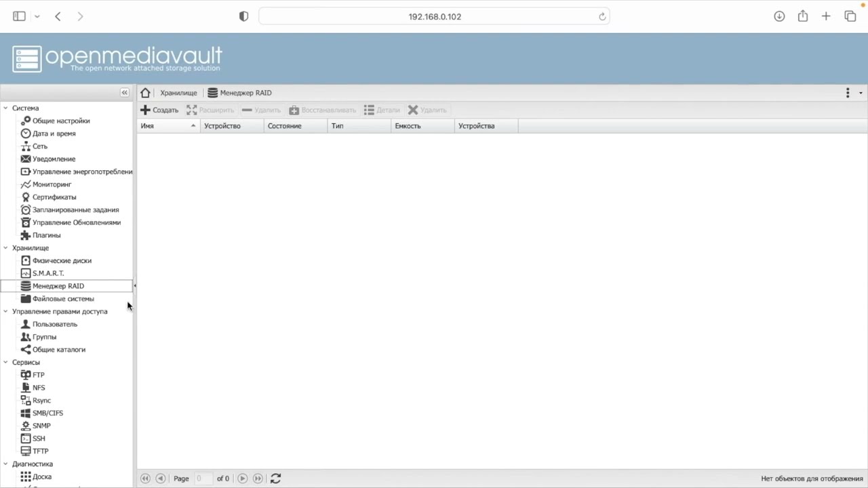Viewport: 868px width, 488px height.
Task: Show Safari tab overview
Action: coord(850,16)
